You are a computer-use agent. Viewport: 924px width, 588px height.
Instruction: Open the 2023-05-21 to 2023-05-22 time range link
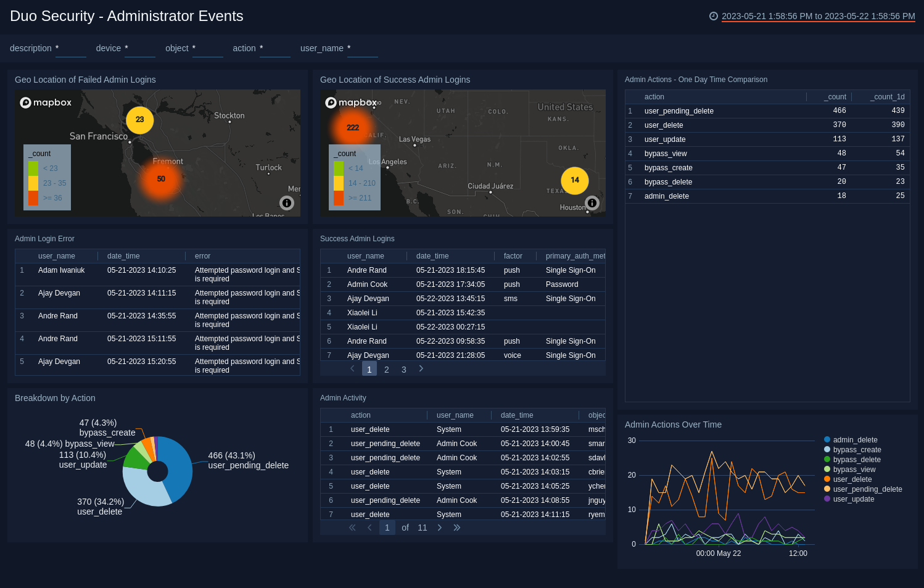tap(817, 17)
